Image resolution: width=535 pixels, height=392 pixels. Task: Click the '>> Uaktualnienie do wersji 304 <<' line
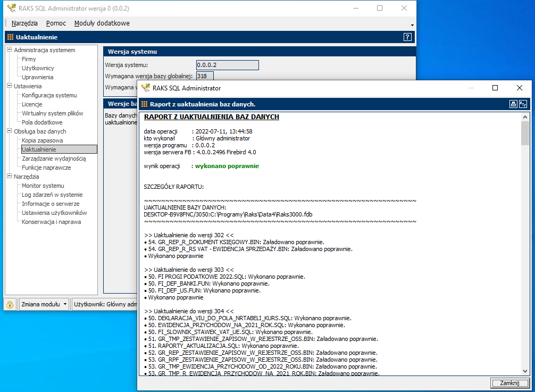click(x=189, y=311)
